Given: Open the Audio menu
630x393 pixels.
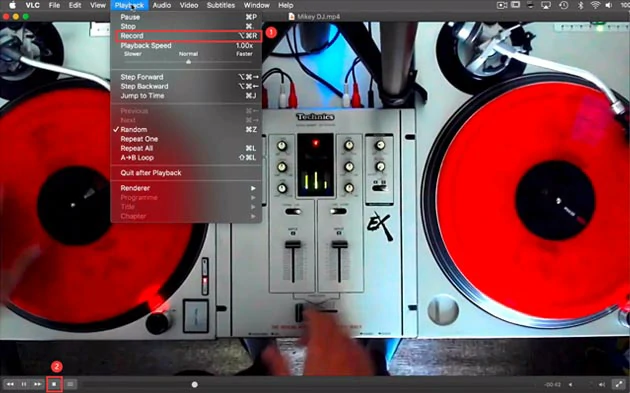Looking at the screenshot, I should pos(162,5).
